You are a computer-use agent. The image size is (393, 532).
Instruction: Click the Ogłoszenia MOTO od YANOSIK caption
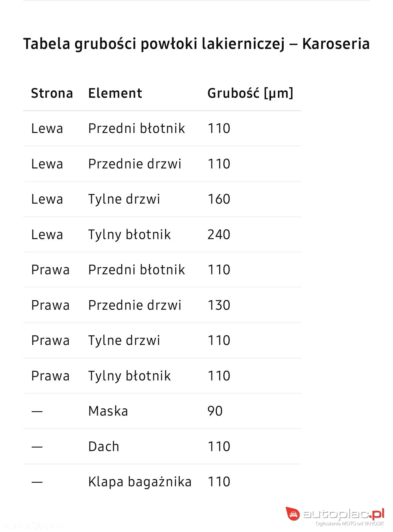[350, 523]
